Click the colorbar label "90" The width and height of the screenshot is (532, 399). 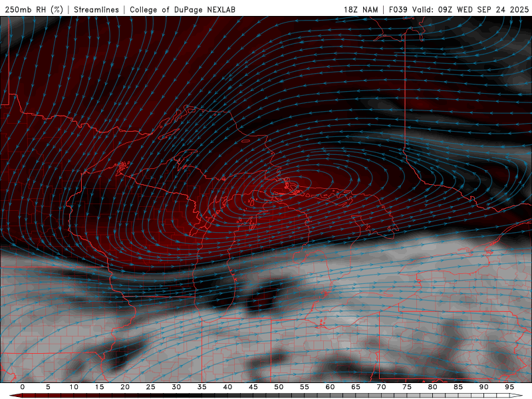[x=483, y=387]
